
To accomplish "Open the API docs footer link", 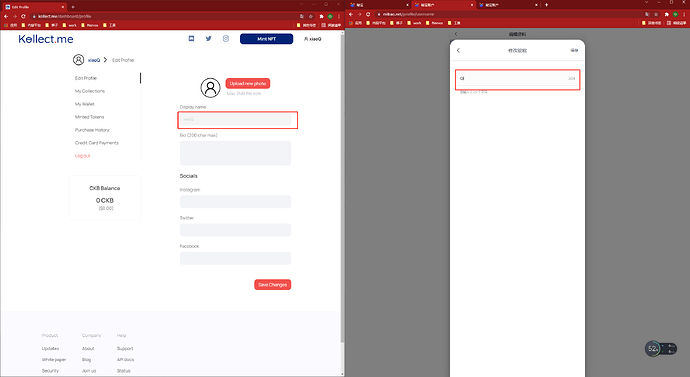I will tap(125, 359).
